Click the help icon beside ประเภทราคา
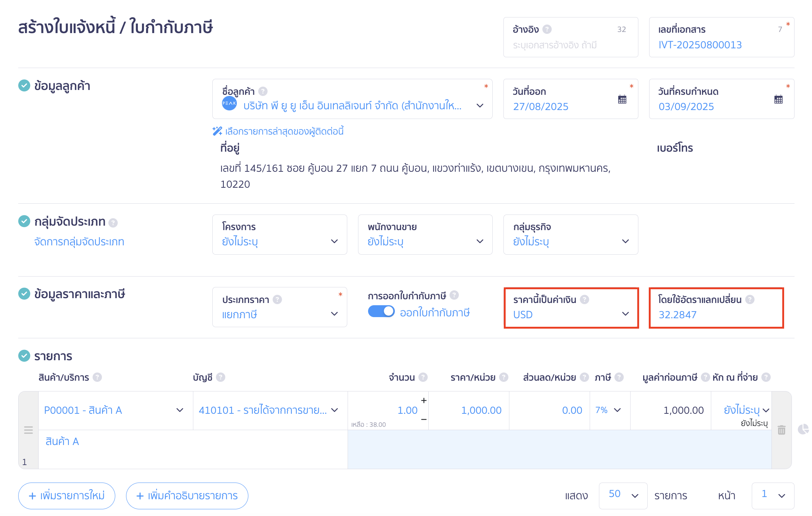 277,299
